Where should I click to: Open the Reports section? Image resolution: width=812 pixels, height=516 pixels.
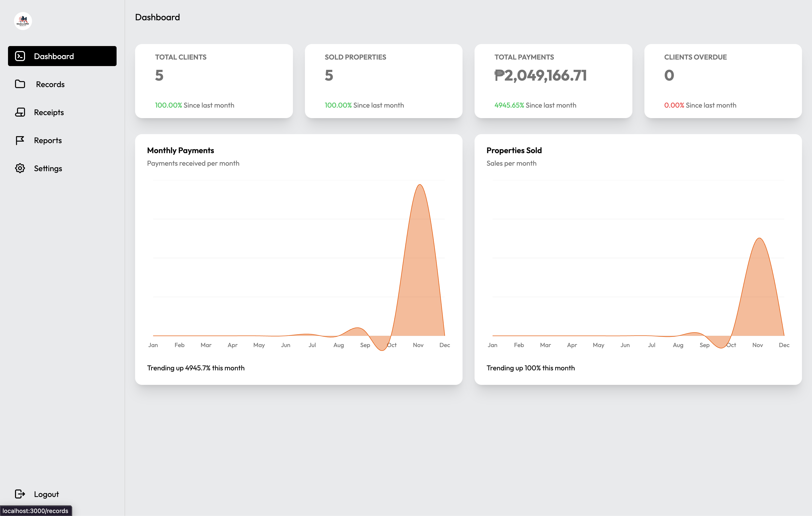[x=48, y=140]
